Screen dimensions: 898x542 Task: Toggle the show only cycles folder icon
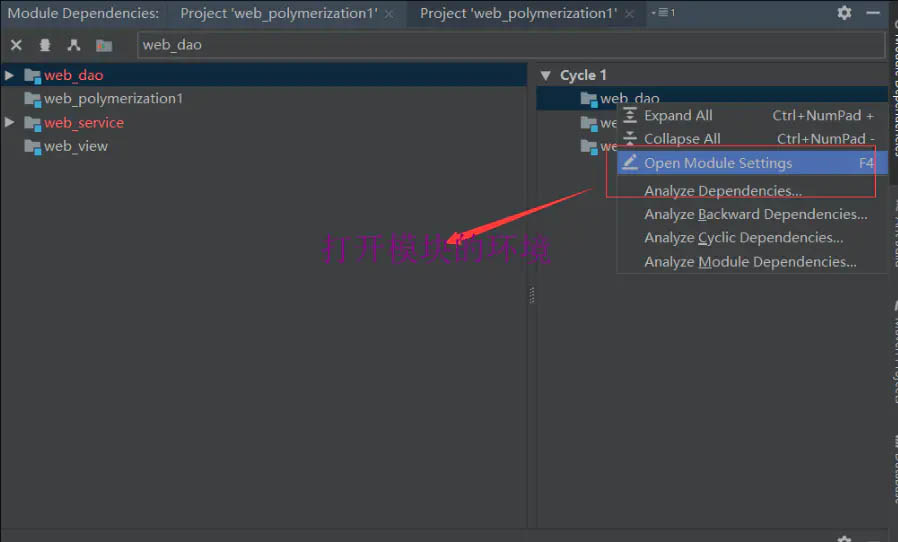coord(104,45)
